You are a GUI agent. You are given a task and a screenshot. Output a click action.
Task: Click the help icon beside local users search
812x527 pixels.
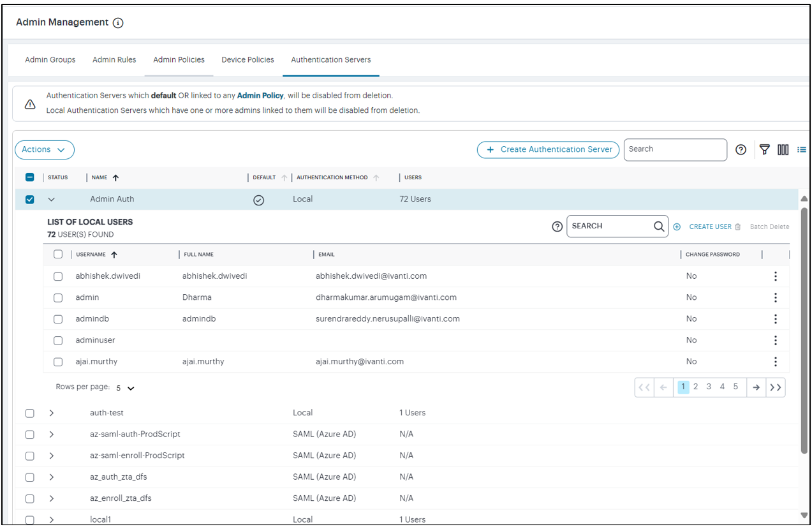(x=557, y=226)
